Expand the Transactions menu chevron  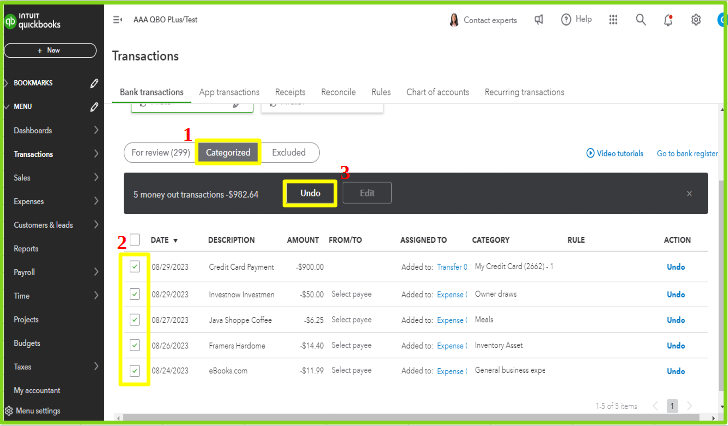tap(96, 154)
